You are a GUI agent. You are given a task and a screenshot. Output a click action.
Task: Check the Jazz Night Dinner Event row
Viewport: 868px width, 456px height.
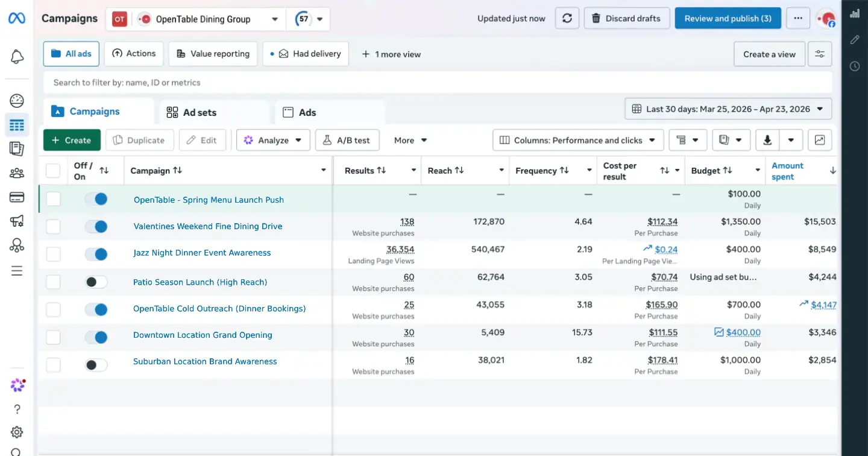53,254
